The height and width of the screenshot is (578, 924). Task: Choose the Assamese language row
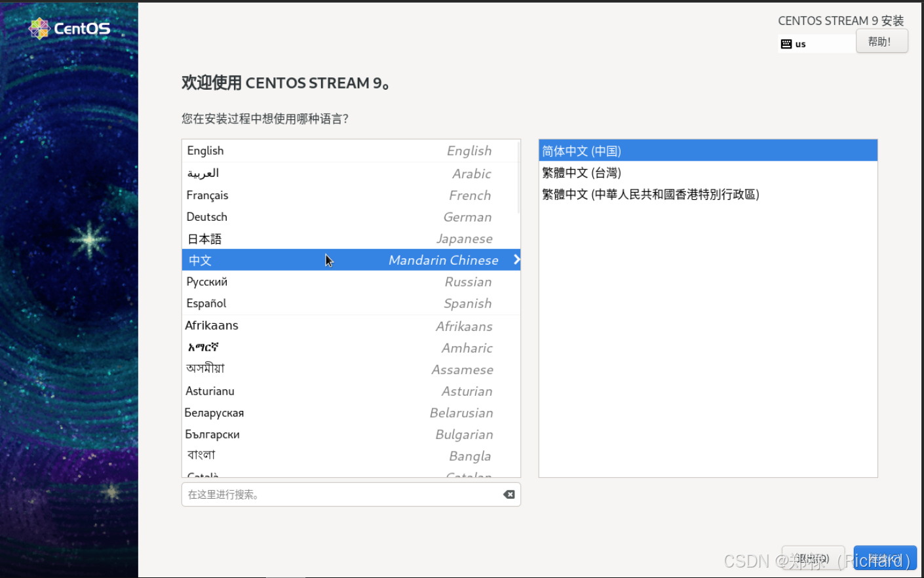351,369
